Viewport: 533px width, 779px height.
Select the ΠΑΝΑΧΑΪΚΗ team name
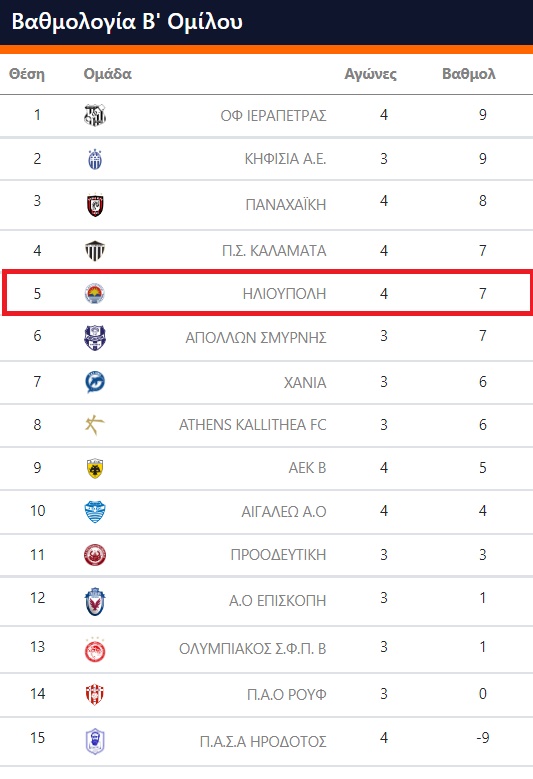[286, 205]
